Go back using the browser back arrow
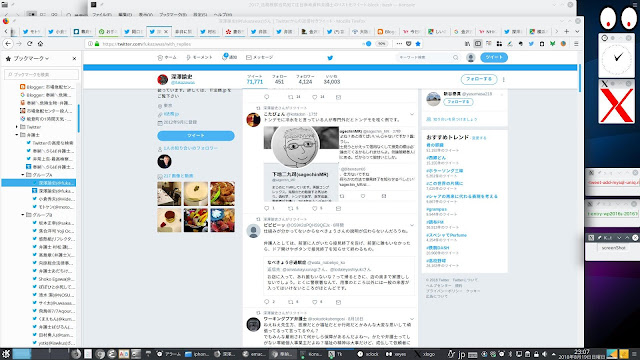Screen dimensions: 640x360 [8, 44]
